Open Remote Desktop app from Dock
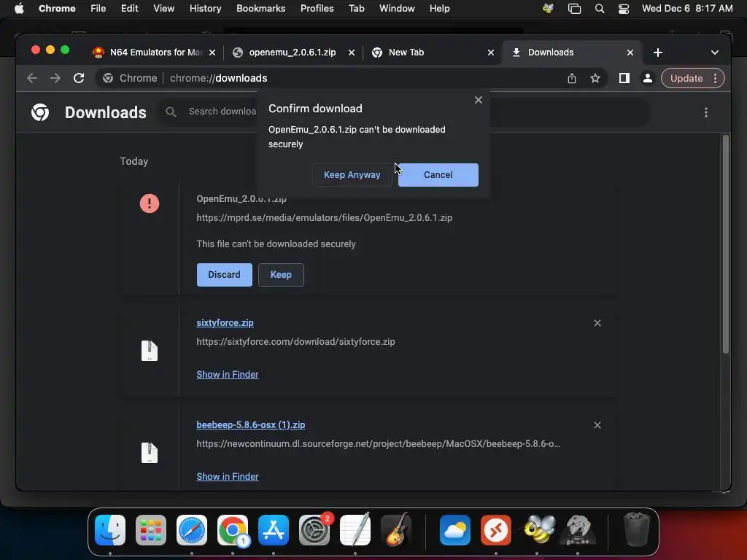 pyautogui.click(x=496, y=530)
